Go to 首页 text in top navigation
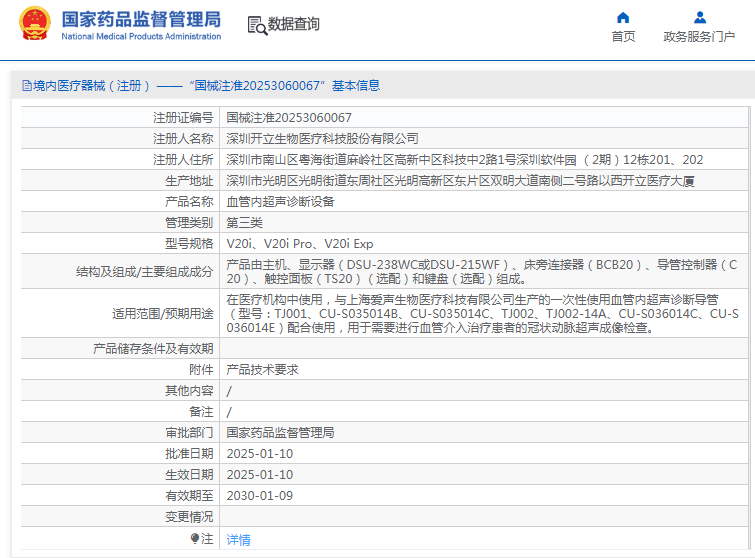This screenshot has width=755, height=558. click(x=623, y=37)
